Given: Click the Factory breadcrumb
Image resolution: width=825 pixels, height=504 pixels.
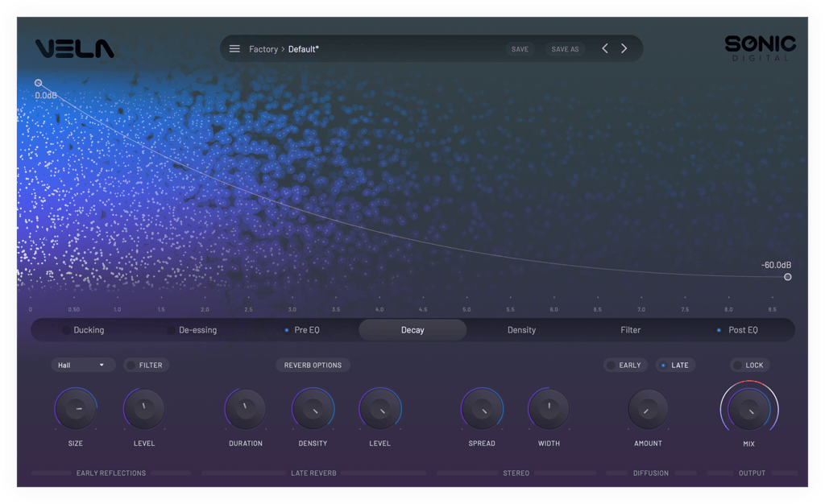Looking at the screenshot, I should coord(263,49).
